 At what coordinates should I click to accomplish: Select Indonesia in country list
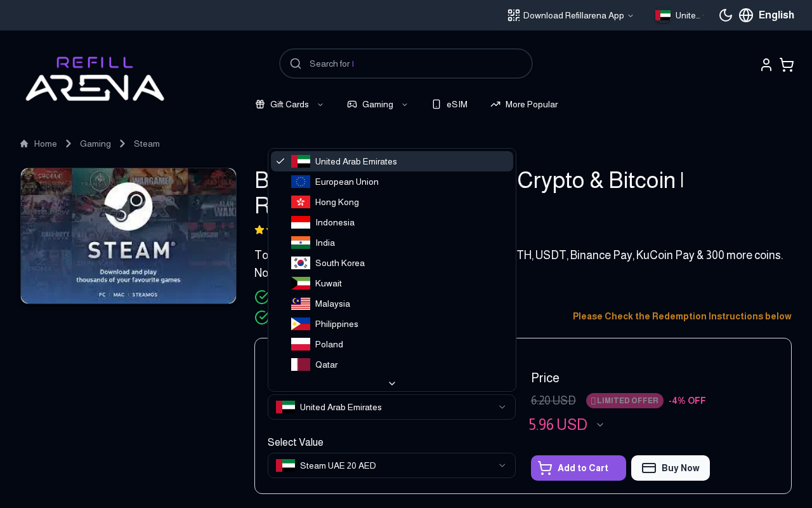click(x=392, y=222)
